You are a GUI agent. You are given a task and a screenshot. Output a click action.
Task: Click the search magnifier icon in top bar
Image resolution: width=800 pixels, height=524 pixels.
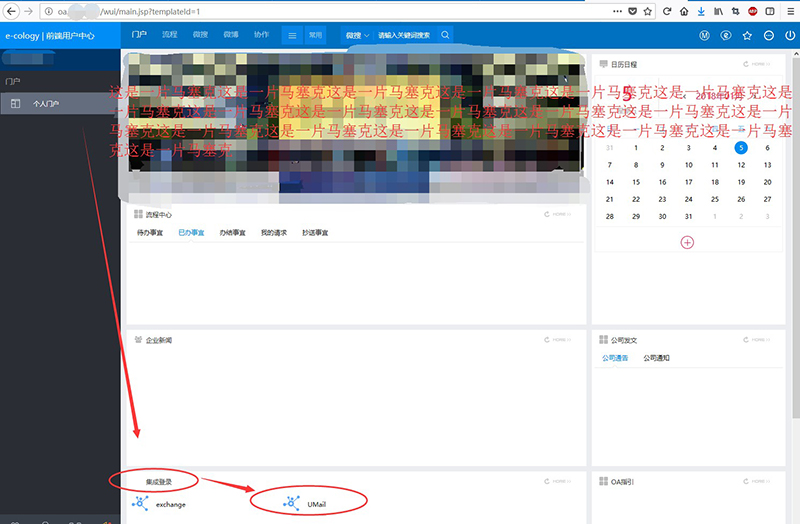(445, 35)
